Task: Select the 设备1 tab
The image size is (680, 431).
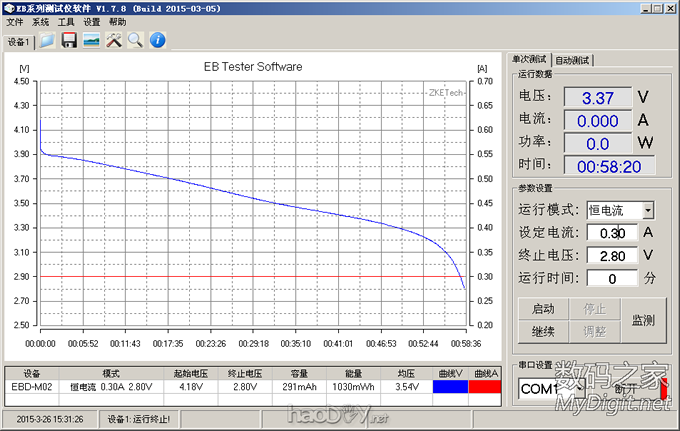Action: pos(19,43)
